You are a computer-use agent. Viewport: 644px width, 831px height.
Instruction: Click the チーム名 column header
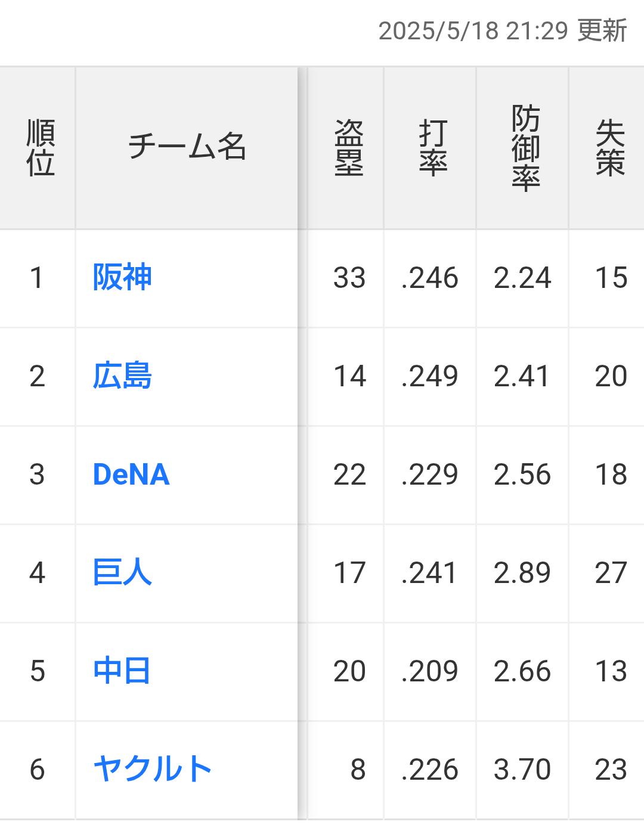[x=187, y=147]
